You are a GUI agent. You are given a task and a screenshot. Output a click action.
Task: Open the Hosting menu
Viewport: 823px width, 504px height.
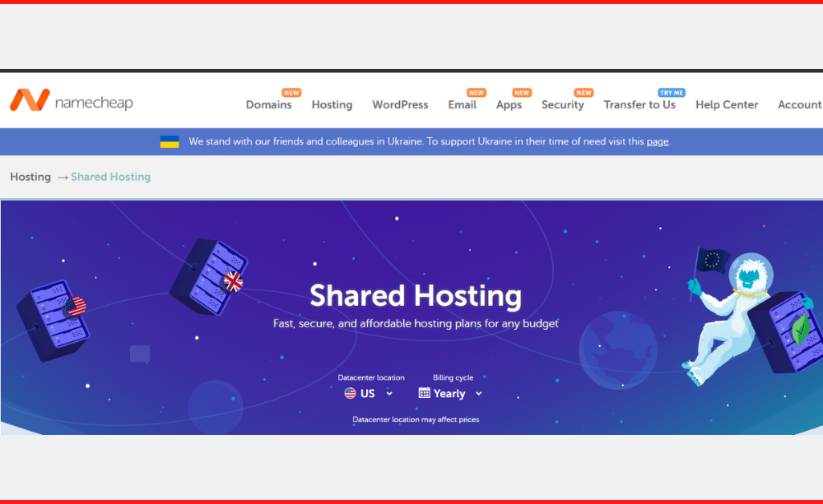pyautogui.click(x=332, y=105)
